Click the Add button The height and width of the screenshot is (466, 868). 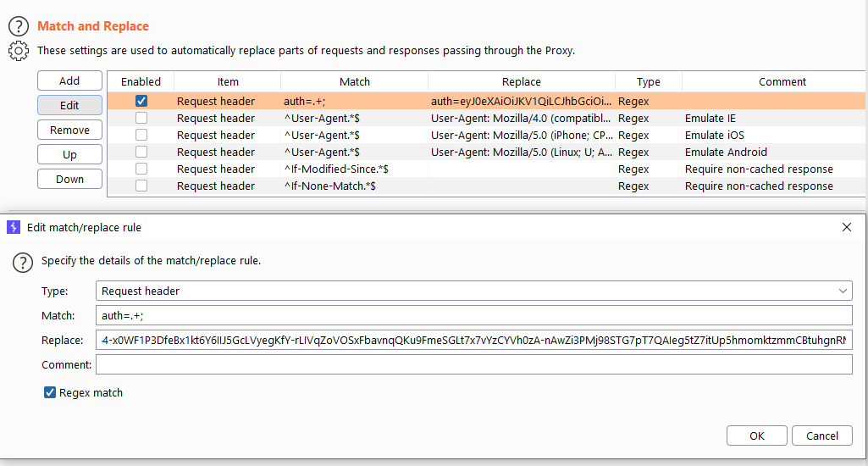tap(69, 80)
